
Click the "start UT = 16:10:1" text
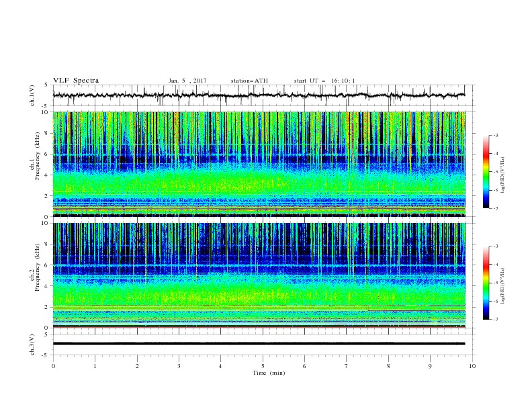click(324, 81)
